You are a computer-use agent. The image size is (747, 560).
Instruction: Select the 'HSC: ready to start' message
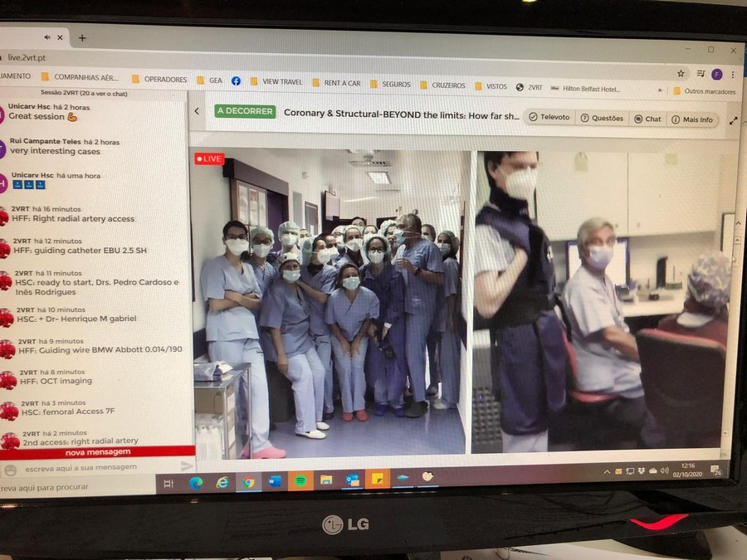[97, 287]
